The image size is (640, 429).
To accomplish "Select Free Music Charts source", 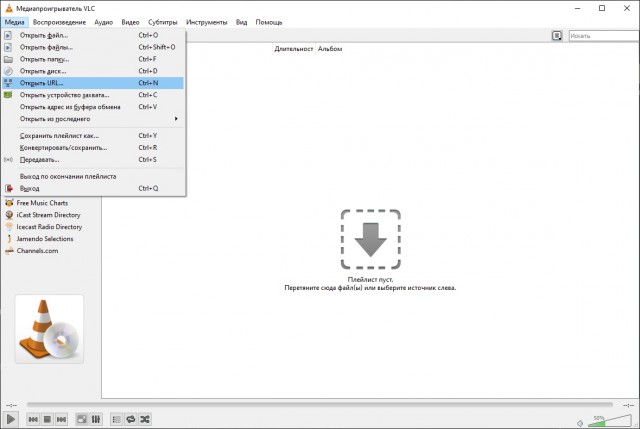I will (x=49, y=203).
